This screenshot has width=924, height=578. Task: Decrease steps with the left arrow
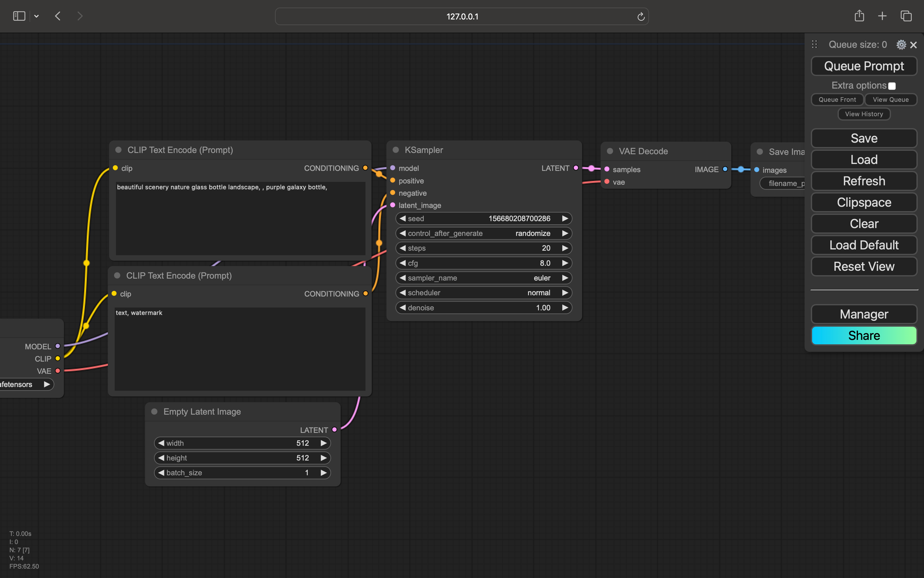pyautogui.click(x=402, y=248)
